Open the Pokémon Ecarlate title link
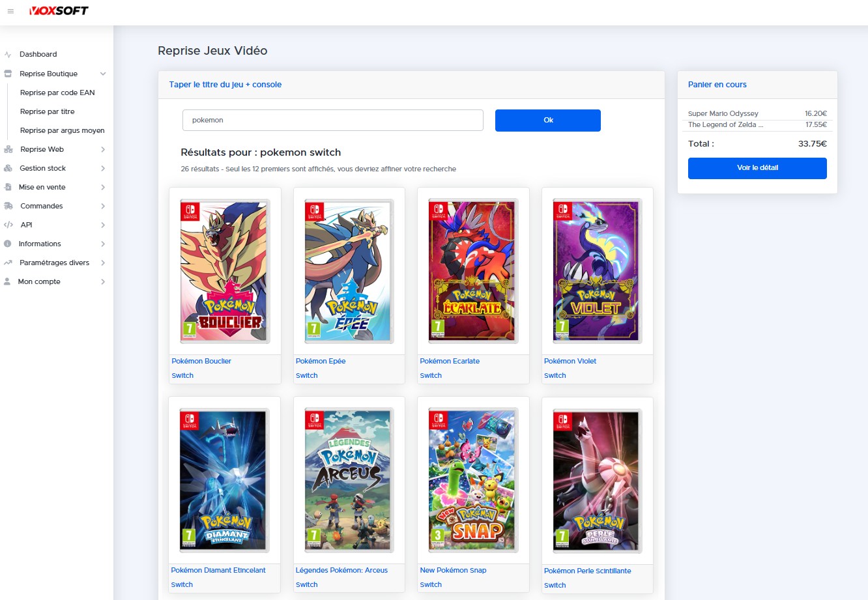Image resolution: width=868 pixels, height=600 pixels. [450, 361]
